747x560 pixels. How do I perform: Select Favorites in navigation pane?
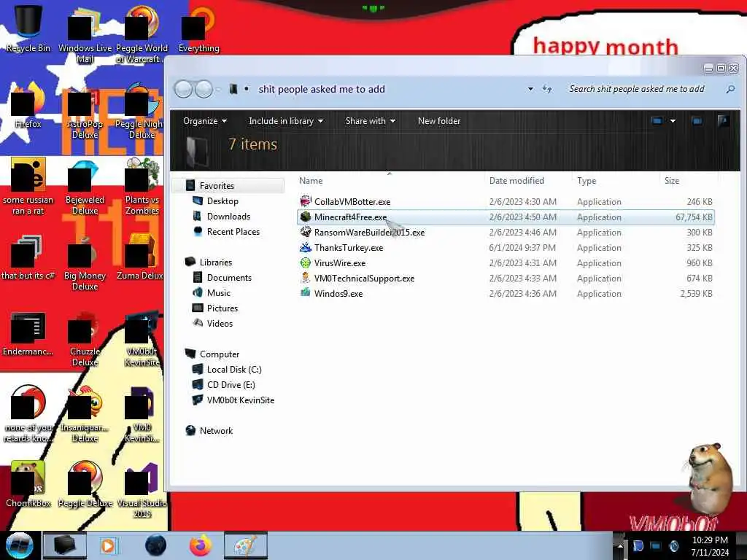(216, 186)
